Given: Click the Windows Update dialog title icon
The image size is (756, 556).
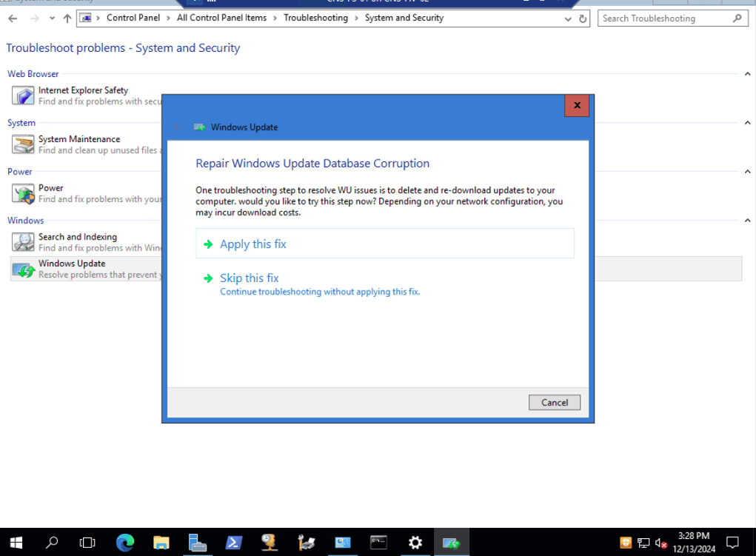Looking at the screenshot, I should click(200, 127).
